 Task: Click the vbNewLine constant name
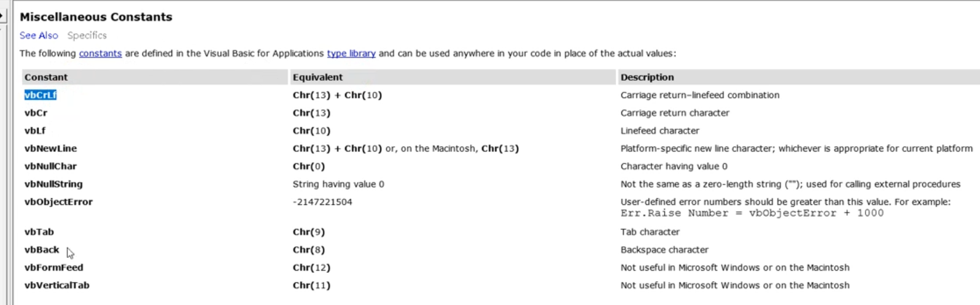click(x=50, y=149)
